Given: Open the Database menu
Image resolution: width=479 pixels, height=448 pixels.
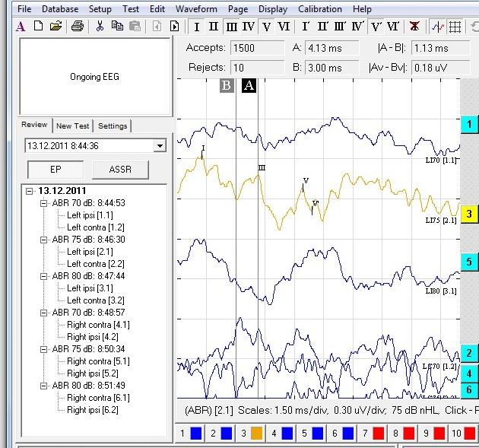Looking at the screenshot, I should (x=60, y=9).
